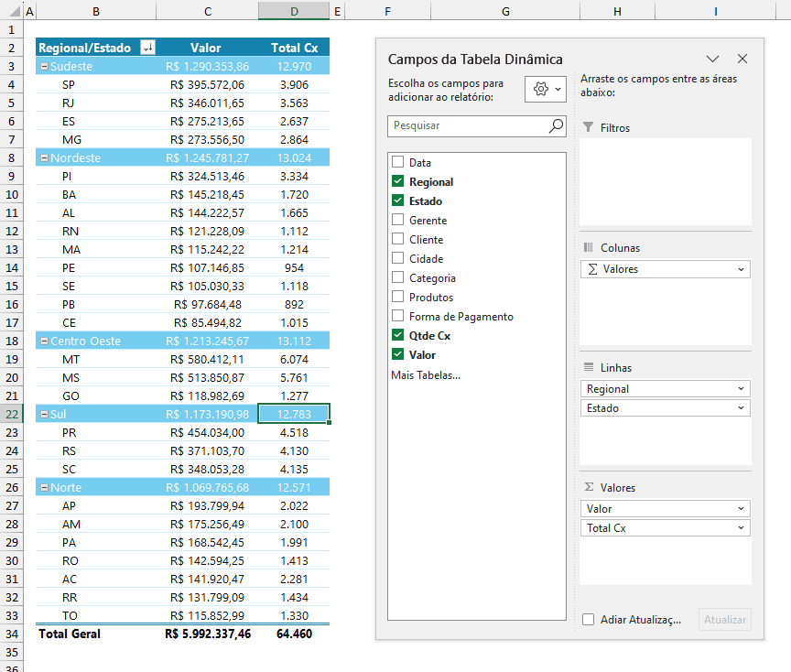Image resolution: width=791 pixels, height=672 pixels.
Task: Select cell showing R$ 580.412,11 for MT
Action: 208,359
